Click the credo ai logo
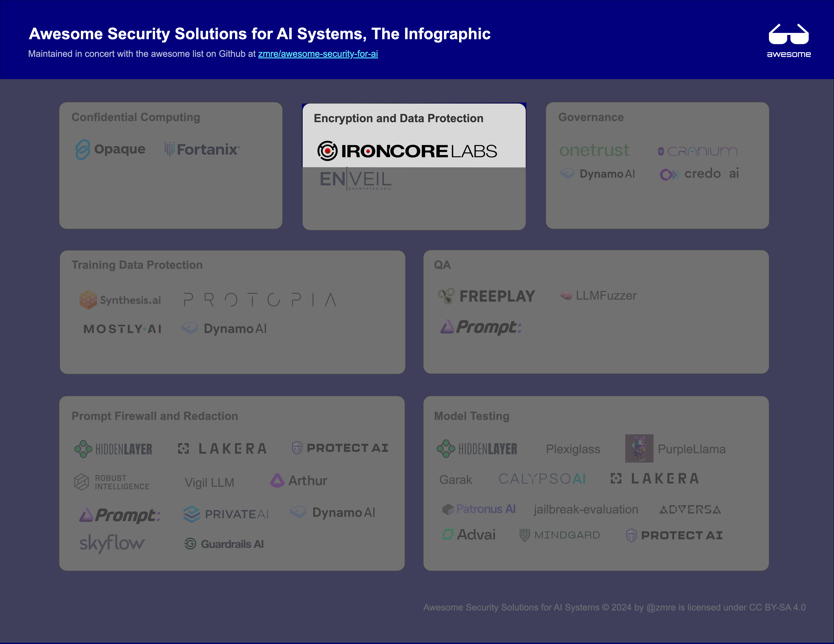This screenshot has width=834, height=644. click(x=699, y=174)
